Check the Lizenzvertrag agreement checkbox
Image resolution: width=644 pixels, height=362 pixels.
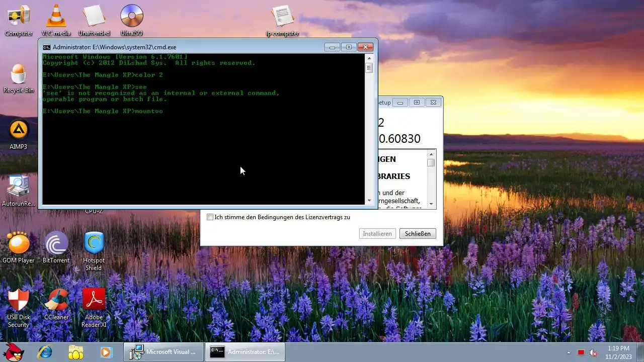click(210, 217)
